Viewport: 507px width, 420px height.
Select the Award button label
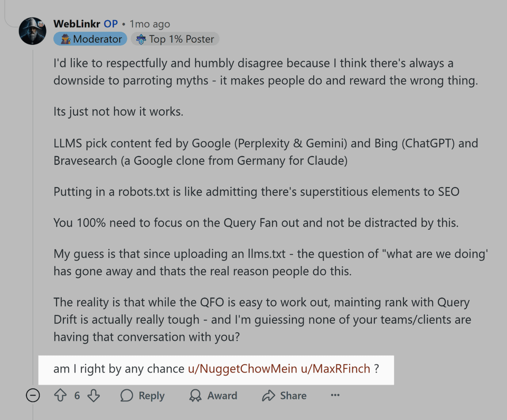click(x=222, y=395)
